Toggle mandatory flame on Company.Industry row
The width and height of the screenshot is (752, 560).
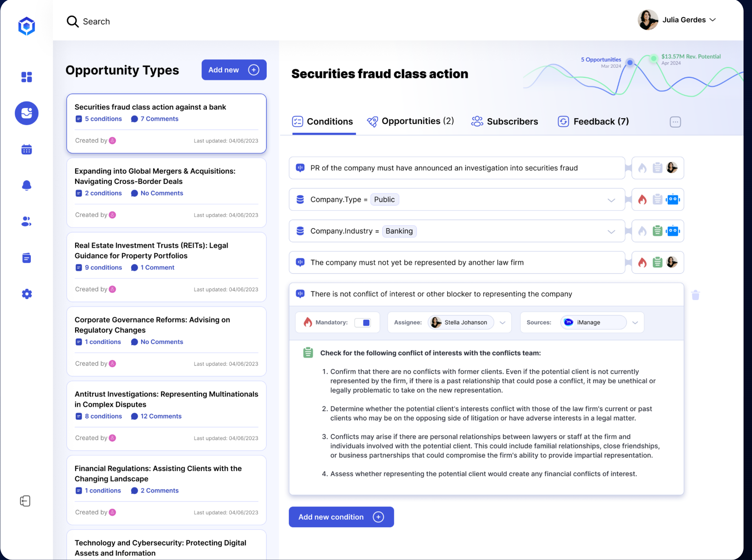click(642, 231)
